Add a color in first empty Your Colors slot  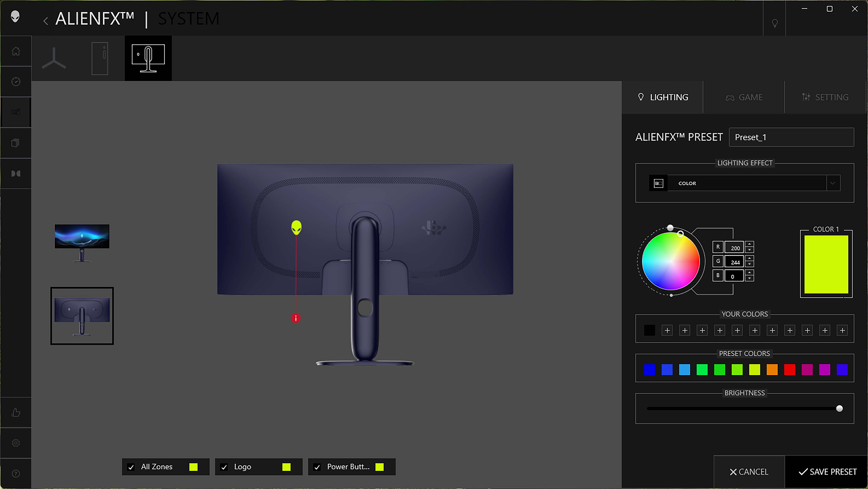point(667,330)
